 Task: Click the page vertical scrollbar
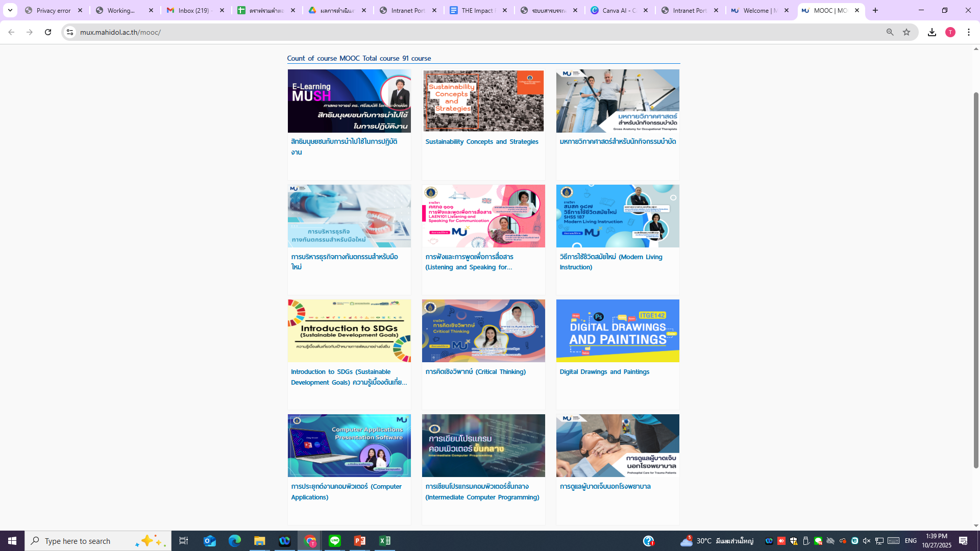976,281
